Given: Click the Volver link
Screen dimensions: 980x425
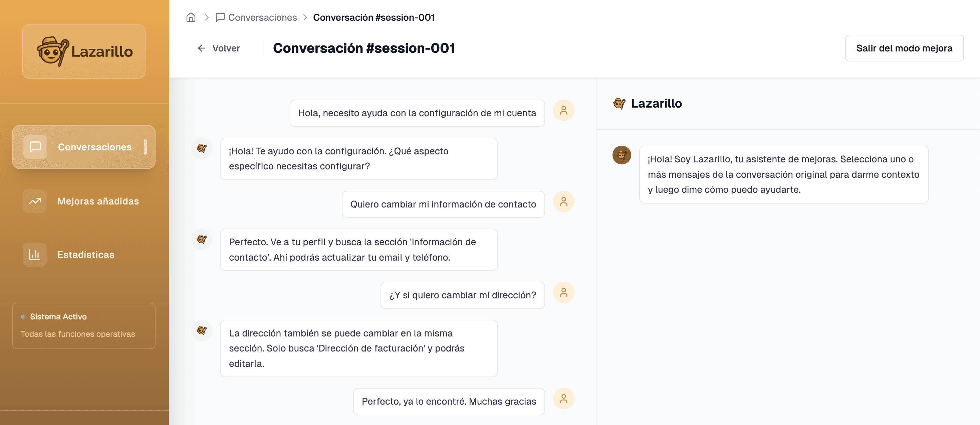Looking at the screenshot, I should (x=226, y=48).
